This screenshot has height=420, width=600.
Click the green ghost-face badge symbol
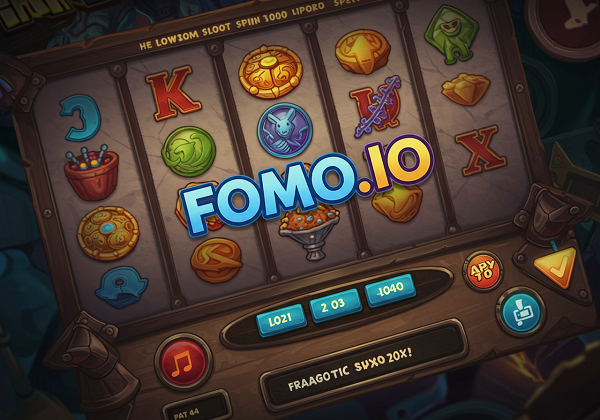pyautogui.click(x=452, y=34)
